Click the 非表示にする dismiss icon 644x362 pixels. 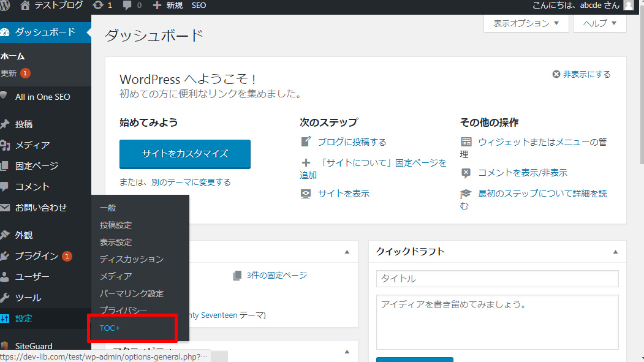556,74
